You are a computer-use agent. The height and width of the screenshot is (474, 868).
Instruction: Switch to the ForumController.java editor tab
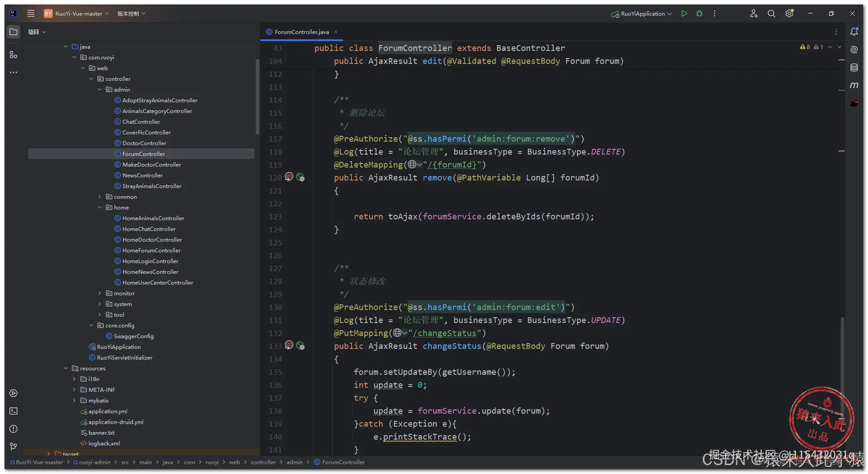[x=301, y=32]
